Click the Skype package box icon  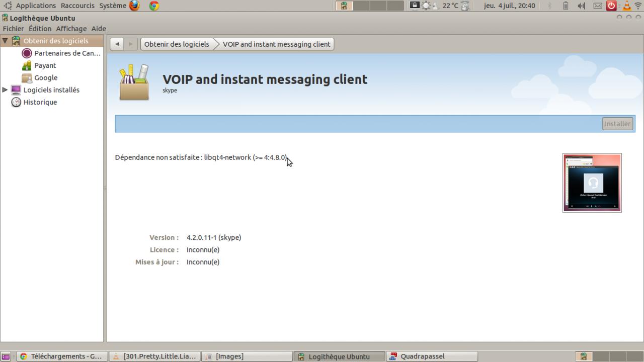[134, 82]
